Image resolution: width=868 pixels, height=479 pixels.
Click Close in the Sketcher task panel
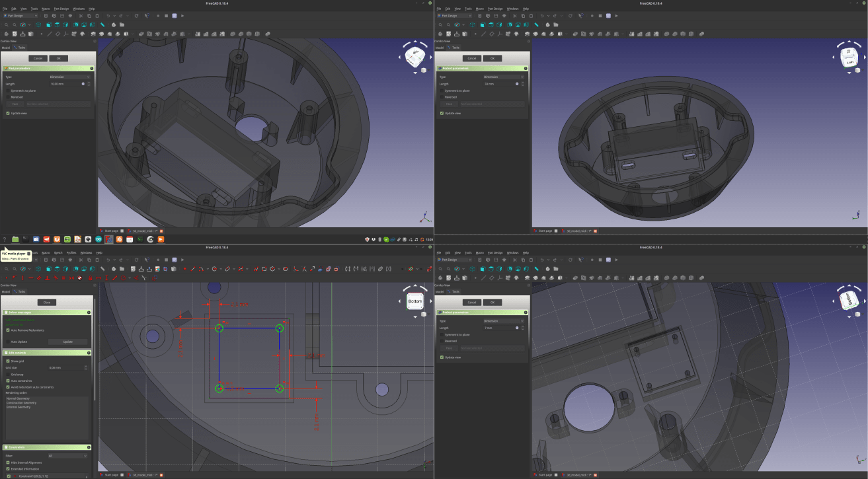tap(47, 302)
